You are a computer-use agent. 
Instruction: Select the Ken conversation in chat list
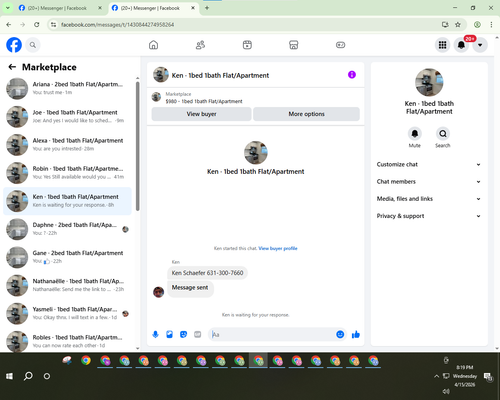tap(67, 201)
